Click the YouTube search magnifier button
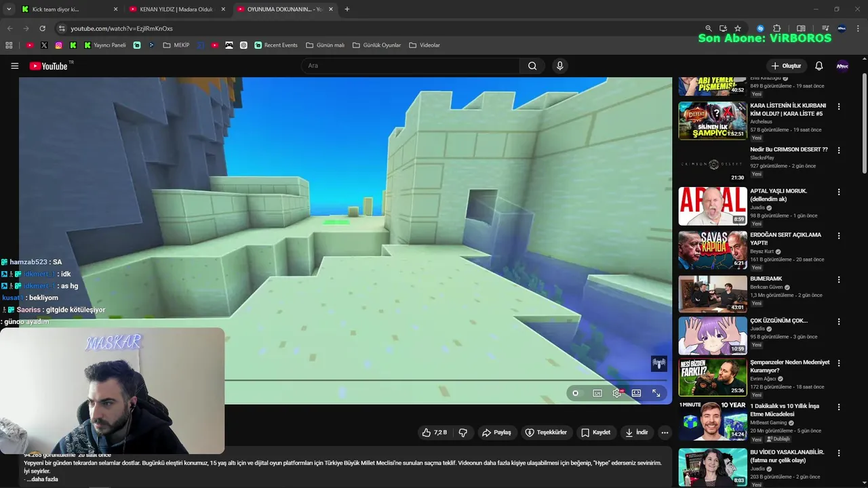This screenshot has width=868, height=488. click(x=532, y=66)
